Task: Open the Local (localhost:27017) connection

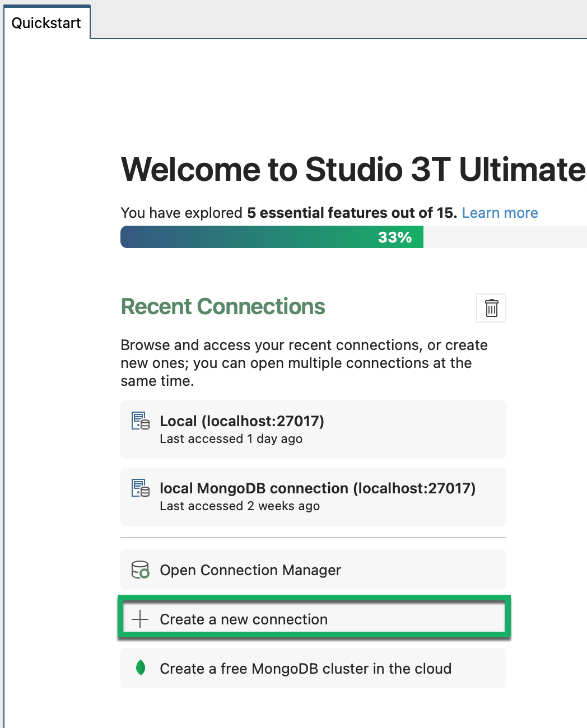Action: [x=242, y=421]
